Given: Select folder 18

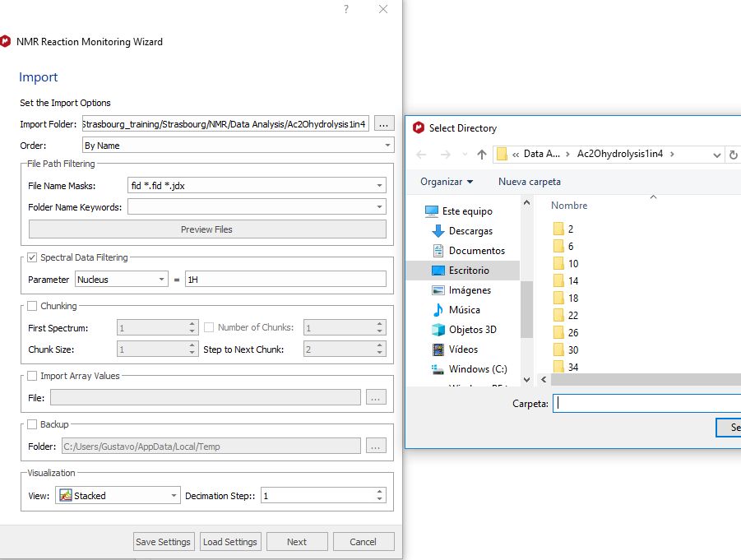Looking at the screenshot, I should pyautogui.click(x=566, y=299).
